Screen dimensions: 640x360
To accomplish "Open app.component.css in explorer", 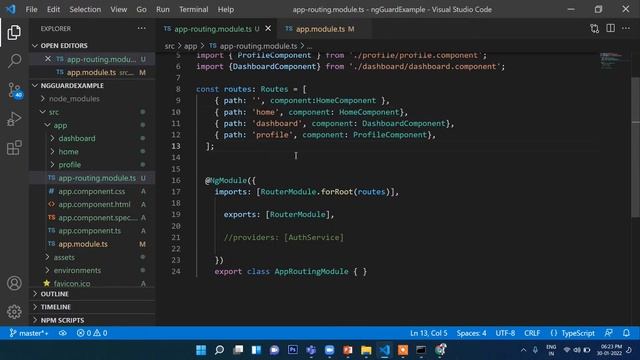I will (x=92, y=191).
